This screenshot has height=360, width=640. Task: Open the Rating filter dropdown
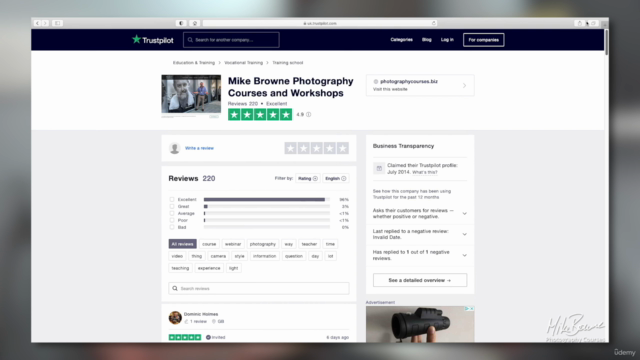pos(308,178)
